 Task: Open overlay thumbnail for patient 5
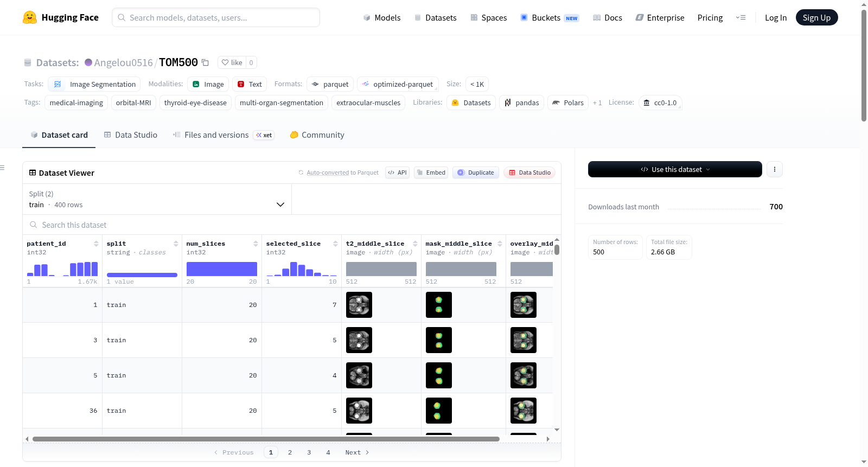(x=524, y=375)
